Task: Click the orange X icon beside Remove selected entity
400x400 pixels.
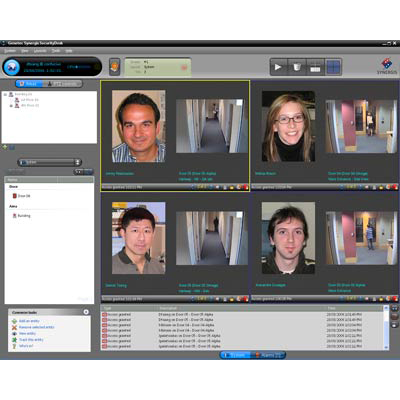Action: coord(14,327)
